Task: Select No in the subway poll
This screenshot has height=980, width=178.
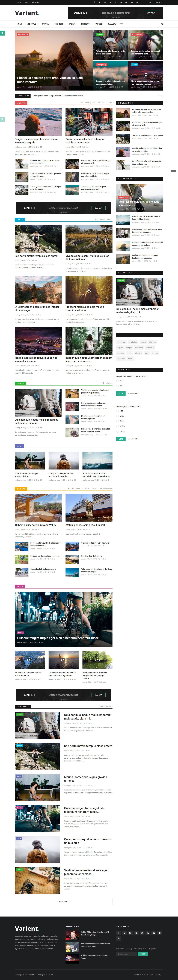Action: coord(118,386)
